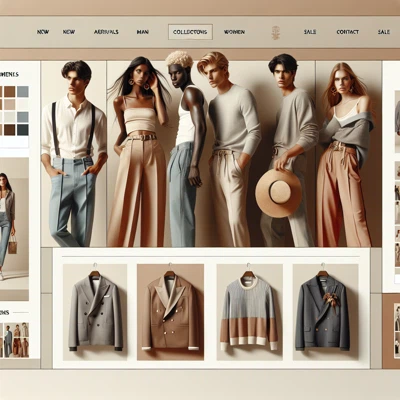400x400 pixels.
Task: Open the MAN navigation item
Action: tap(143, 32)
